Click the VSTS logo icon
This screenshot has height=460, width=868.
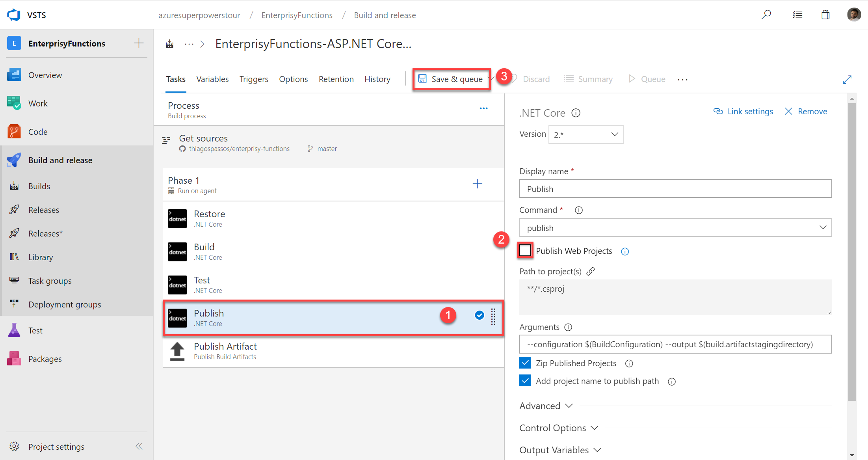coord(14,15)
